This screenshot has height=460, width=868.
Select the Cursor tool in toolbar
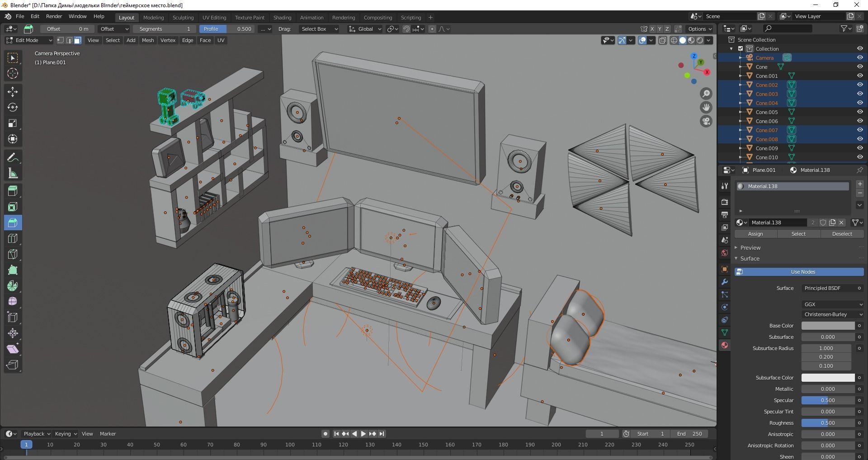13,73
